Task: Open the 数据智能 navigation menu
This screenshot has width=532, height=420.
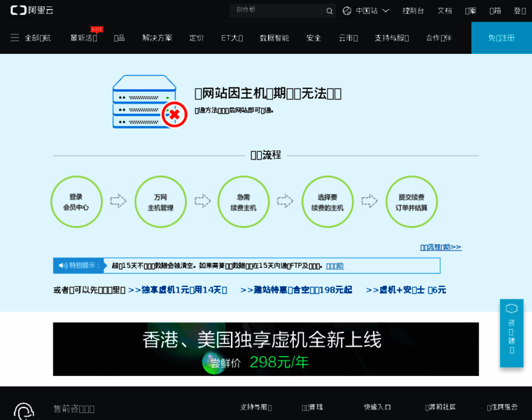Action: [x=274, y=38]
